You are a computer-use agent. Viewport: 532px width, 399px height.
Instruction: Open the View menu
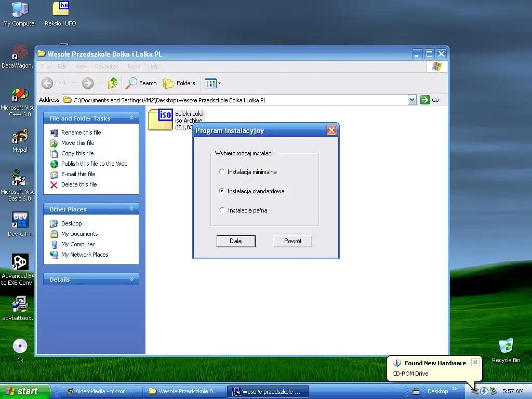(81, 66)
